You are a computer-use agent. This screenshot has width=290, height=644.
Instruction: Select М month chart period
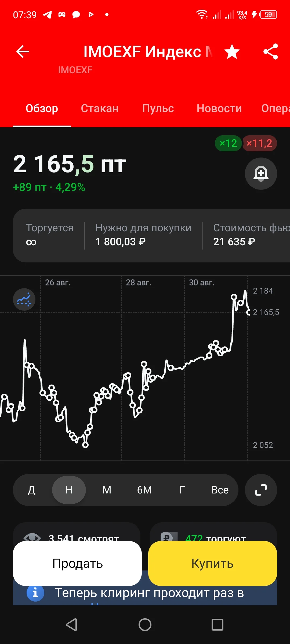click(x=107, y=490)
